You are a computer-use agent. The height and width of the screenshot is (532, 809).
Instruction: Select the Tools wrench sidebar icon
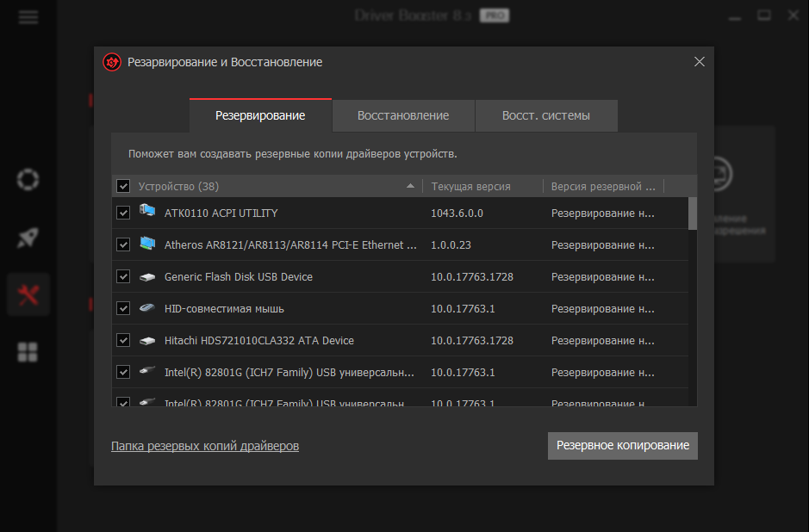tap(28, 295)
